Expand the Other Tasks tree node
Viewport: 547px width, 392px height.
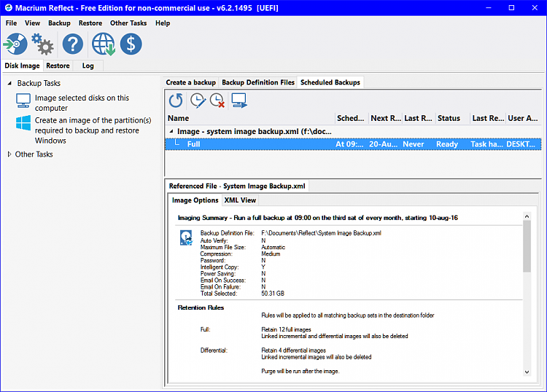pyautogui.click(x=9, y=154)
